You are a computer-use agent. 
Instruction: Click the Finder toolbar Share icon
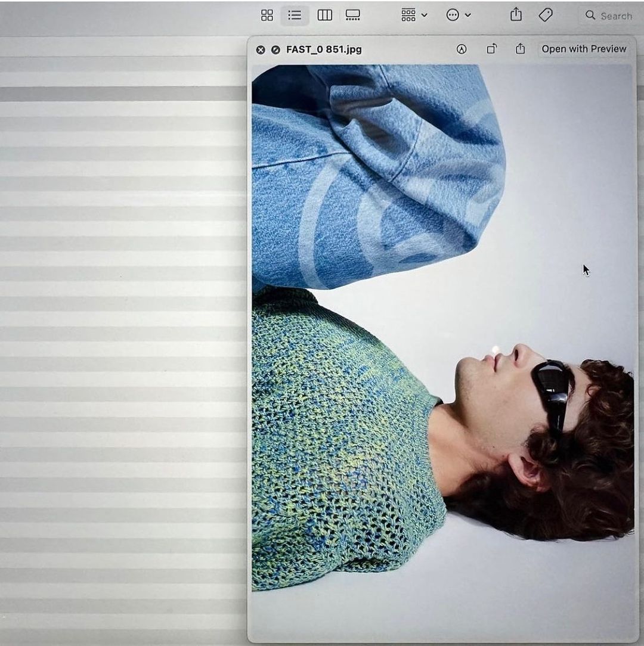[516, 15]
